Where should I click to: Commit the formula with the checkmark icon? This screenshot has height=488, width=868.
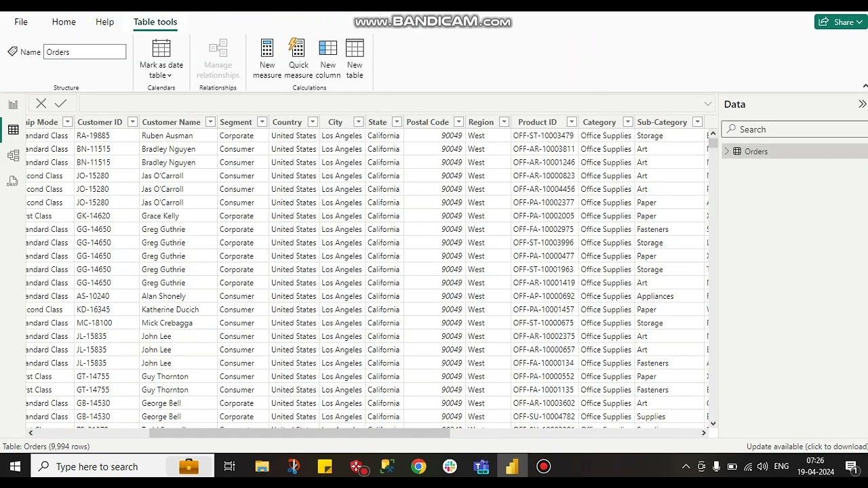60,104
